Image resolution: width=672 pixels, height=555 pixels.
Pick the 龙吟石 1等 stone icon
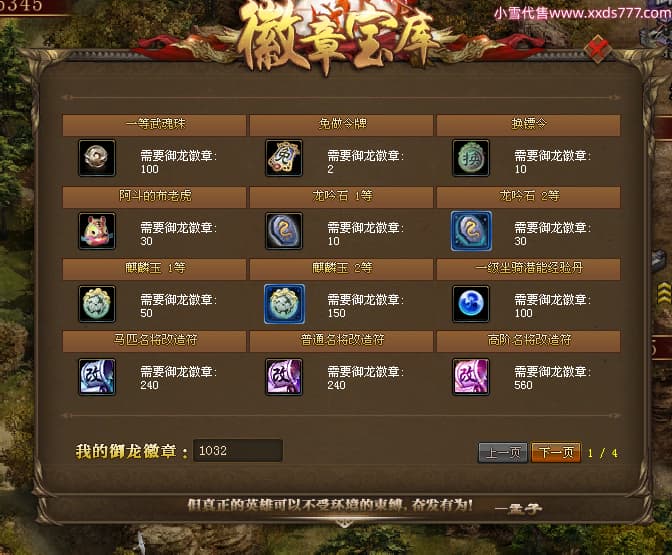(284, 231)
